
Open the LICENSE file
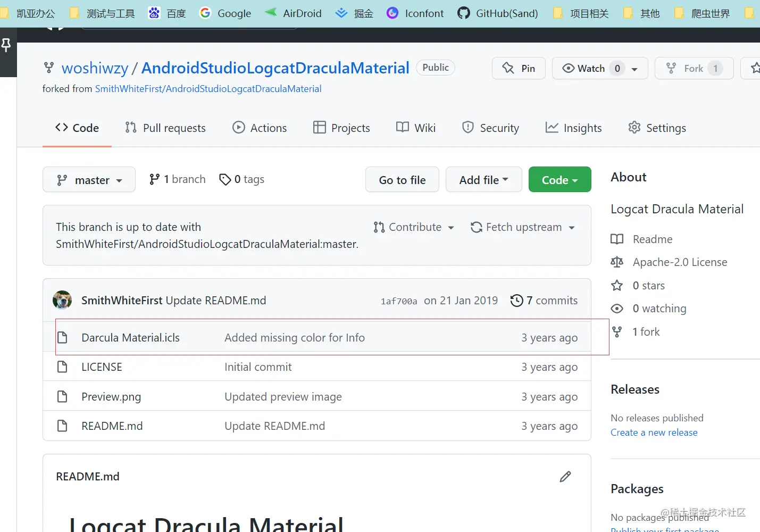point(102,367)
